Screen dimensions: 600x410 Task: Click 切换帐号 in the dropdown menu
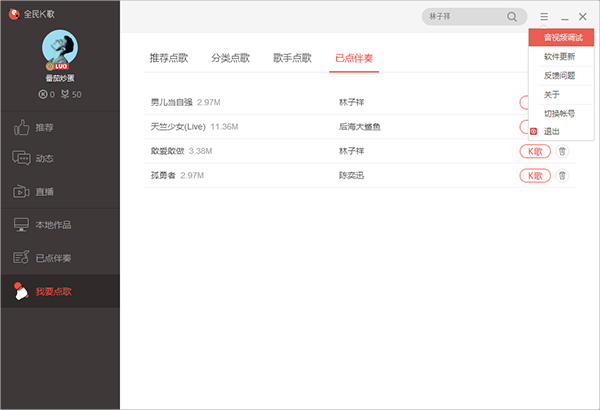click(559, 113)
